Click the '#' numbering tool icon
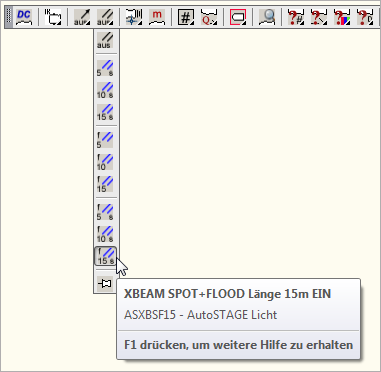 pos(186,17)
